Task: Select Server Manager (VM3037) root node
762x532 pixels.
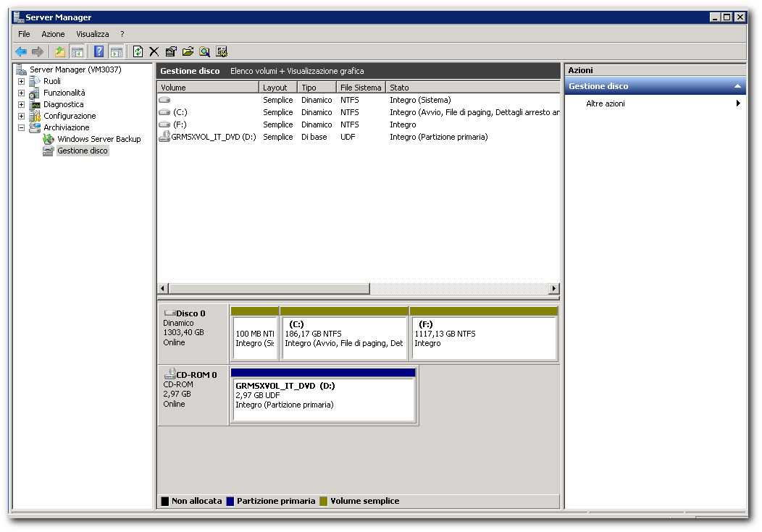Action: pos(75,69)
